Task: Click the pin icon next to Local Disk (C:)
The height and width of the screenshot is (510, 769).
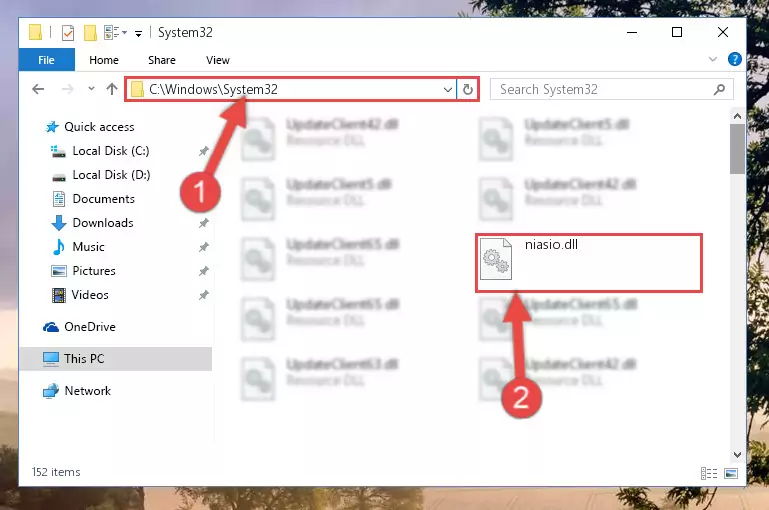Action: [x=204, y=151]
